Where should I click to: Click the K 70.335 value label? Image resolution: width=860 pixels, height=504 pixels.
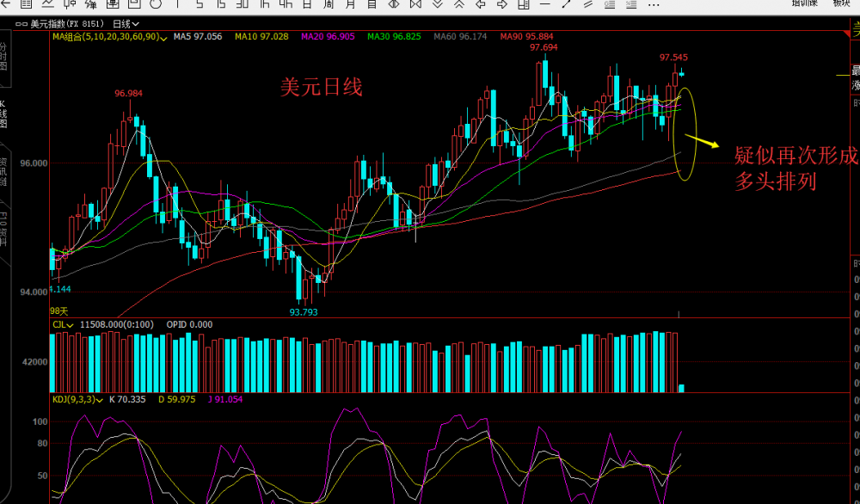coord(127,399)
